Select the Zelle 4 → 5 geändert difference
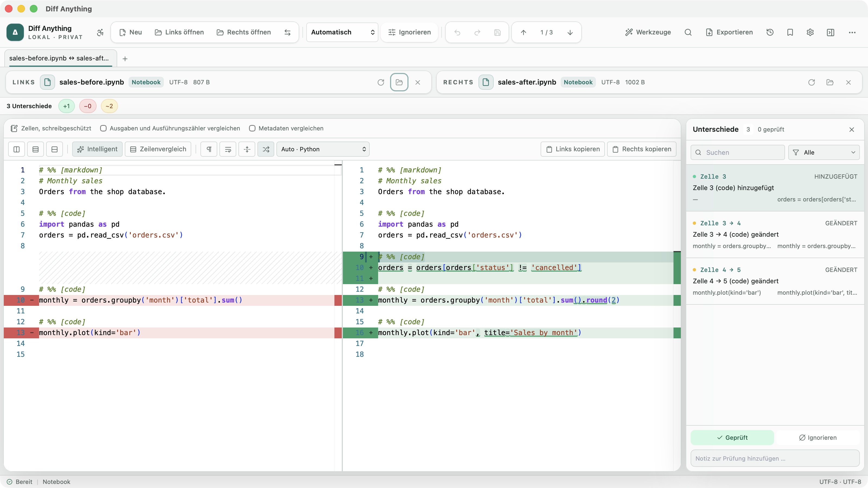868x488 pixels. [x=775, y=281]
